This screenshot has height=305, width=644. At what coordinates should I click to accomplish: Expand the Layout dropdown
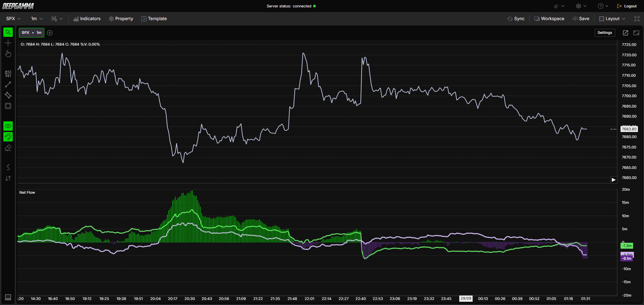(x=612, y=19)
